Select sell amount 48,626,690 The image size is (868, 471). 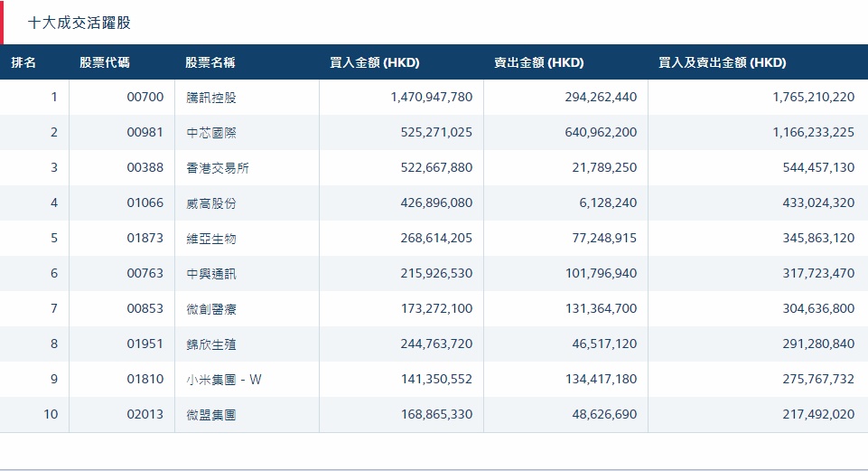click(604, 414)
